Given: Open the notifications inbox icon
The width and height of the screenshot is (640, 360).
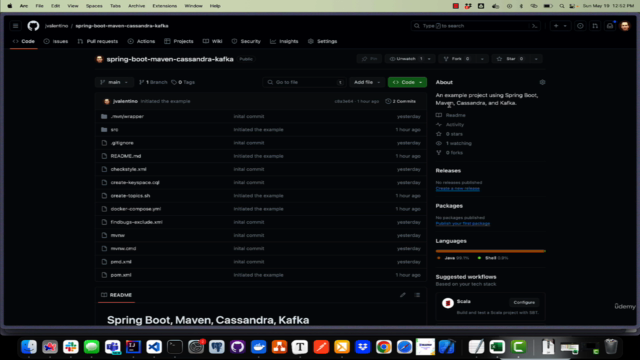Looking at the screenshot, I should click(610, 26).
